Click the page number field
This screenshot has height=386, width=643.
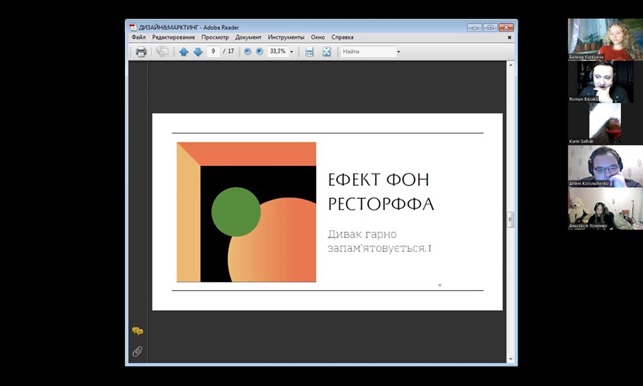[213, 51]
